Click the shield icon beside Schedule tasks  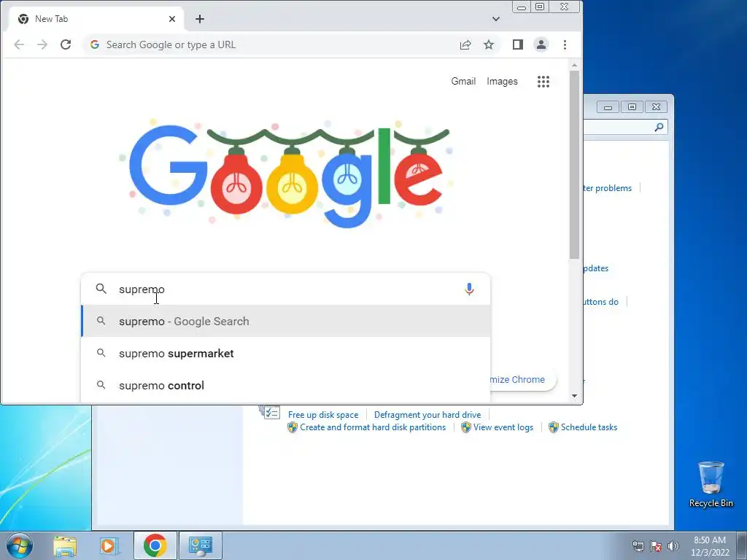[553, 427]
